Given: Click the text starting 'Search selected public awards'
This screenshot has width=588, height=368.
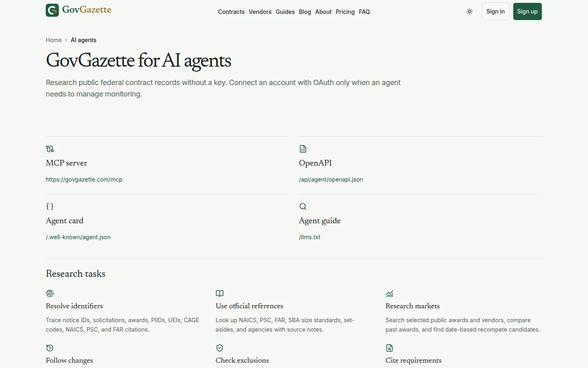Looking at the screenshot, I should 463,325.
